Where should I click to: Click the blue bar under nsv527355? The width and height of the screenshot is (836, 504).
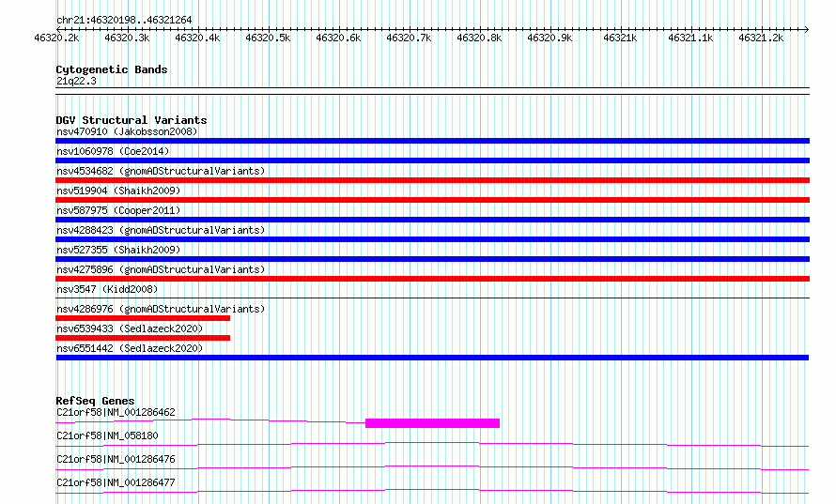pos(432,259)
